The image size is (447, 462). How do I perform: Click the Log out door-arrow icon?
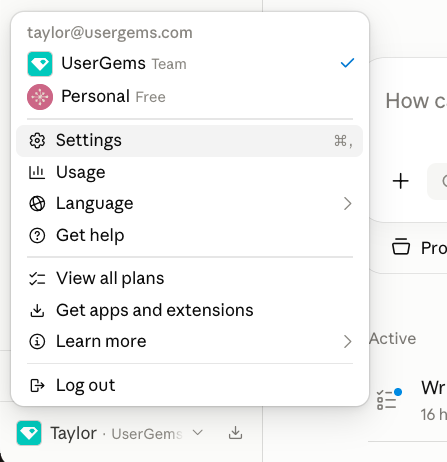point(37,385)
